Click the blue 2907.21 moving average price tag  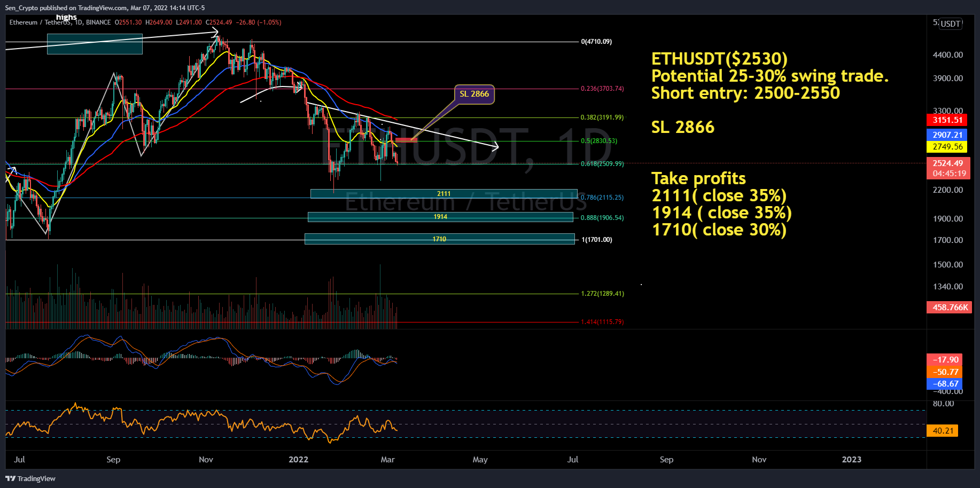[946, 135]
